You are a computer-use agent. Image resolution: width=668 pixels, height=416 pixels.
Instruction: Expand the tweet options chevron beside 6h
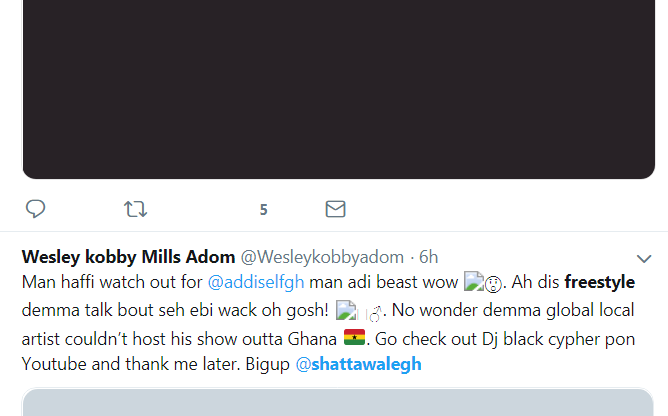pyautogui.click(x=644, y=258)
